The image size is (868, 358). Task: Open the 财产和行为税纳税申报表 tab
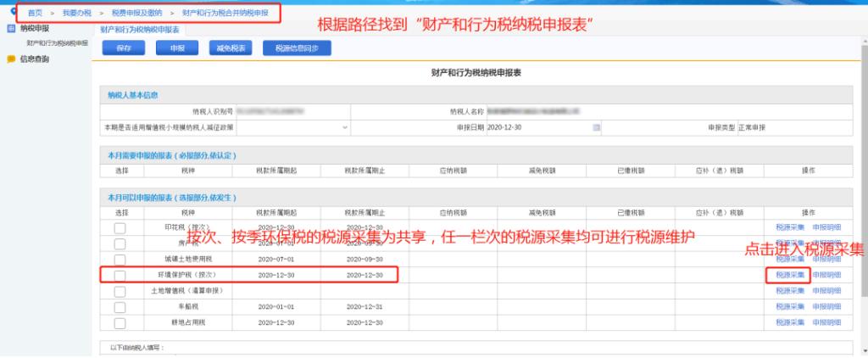tap(140, 29)
